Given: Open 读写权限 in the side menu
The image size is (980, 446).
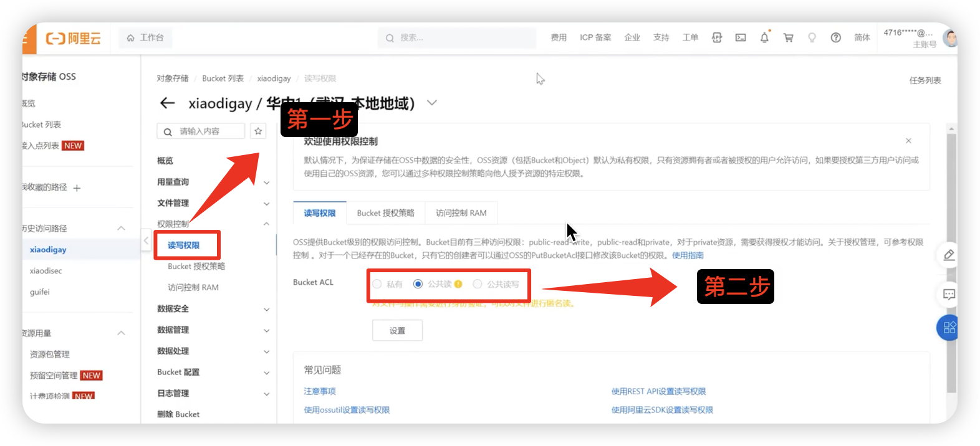Looking at the screenshot, I should coord(183,245).
